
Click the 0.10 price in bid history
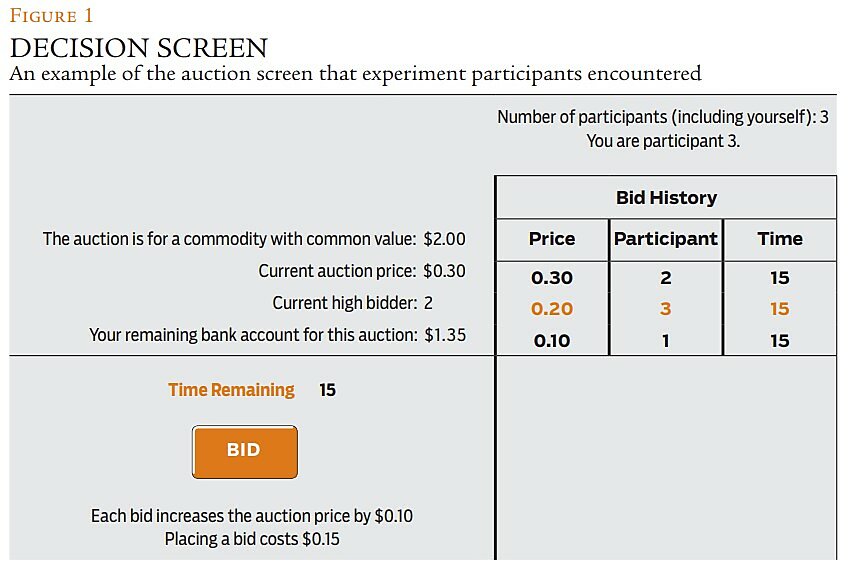point(552,341)
